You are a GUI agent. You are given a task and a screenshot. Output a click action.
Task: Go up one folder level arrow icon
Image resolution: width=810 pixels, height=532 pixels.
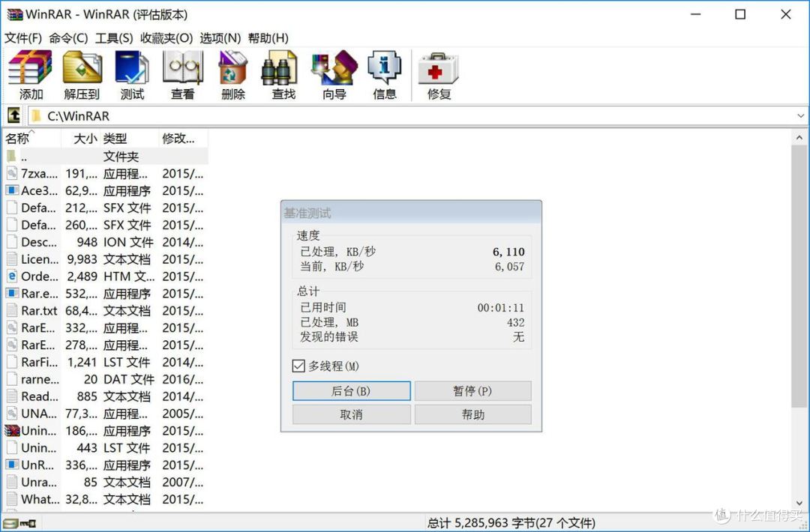tap(13, 115)
